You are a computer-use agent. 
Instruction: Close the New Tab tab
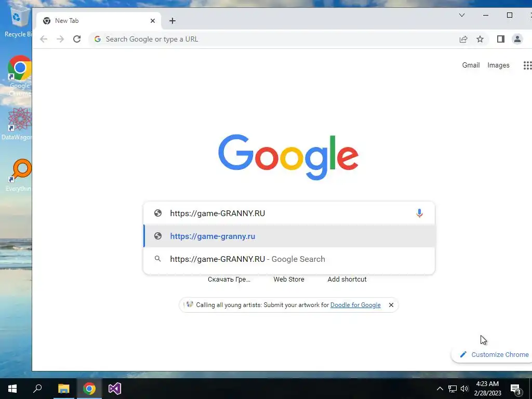[x=153, y=21]
